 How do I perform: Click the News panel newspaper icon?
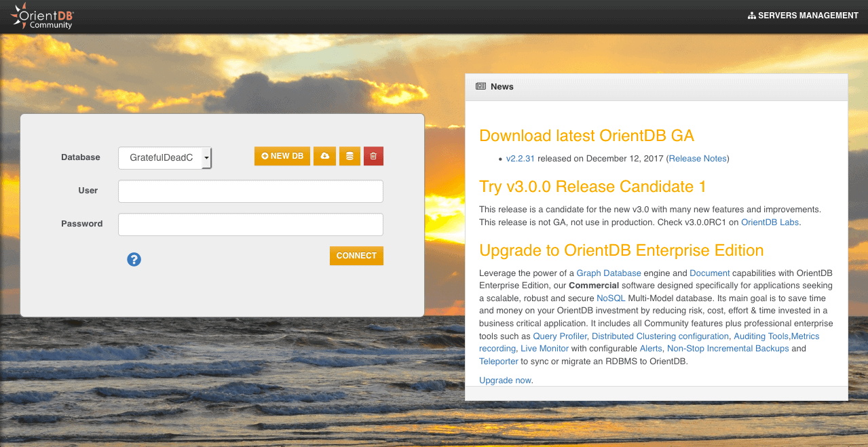point(480,87)
